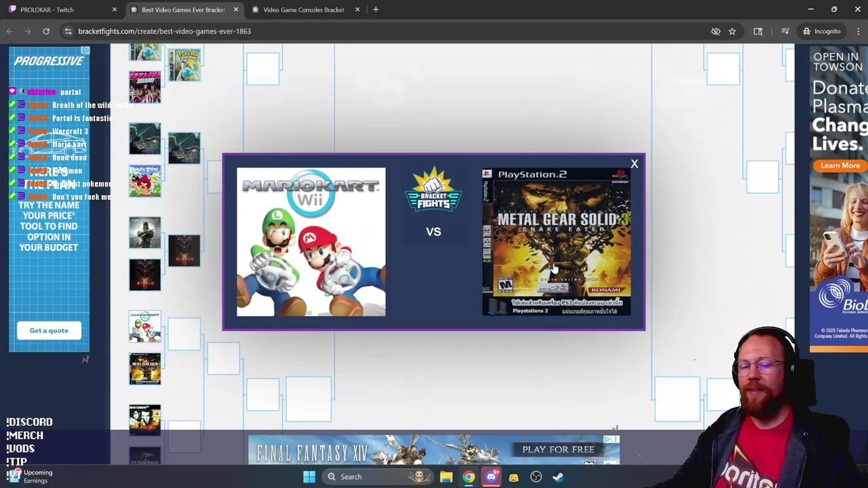The height and width of the screenshot is (488, 868).
Task: Open the yellow app icon beside Discord
Action: [513, 476]
